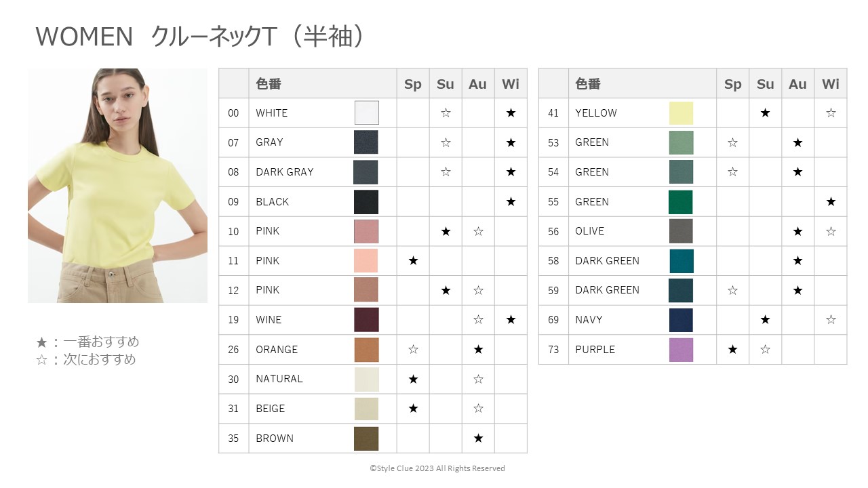Click the Wi header in right table
Image resolution: width=868 pixels, height=488 pixels.
pos(831,84)
